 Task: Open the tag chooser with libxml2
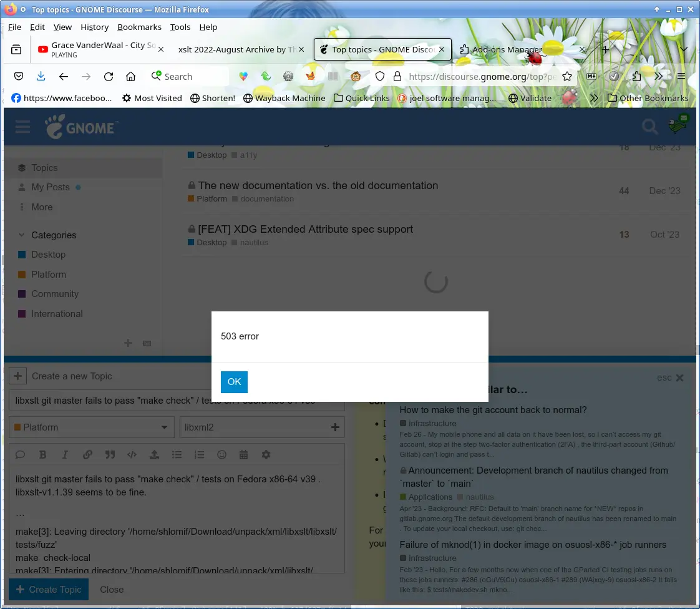262,427
